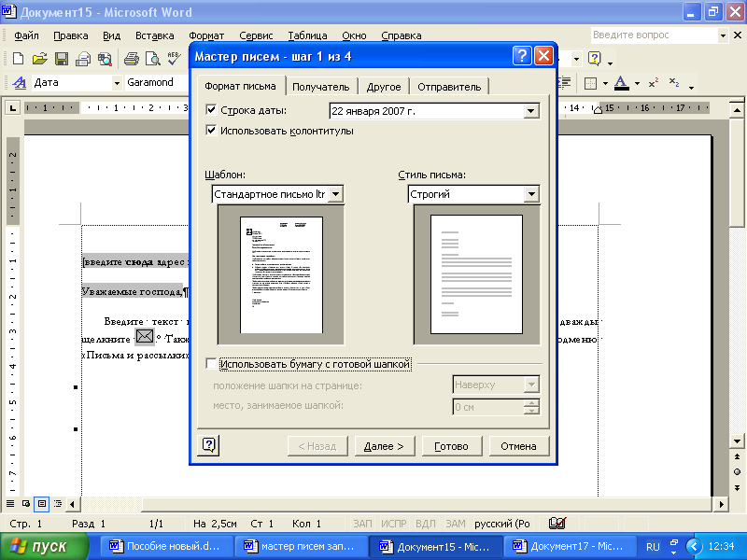Click the Word Help speech-bubble icon
Viewport: 747px width, 560px height.
(595, 59)
